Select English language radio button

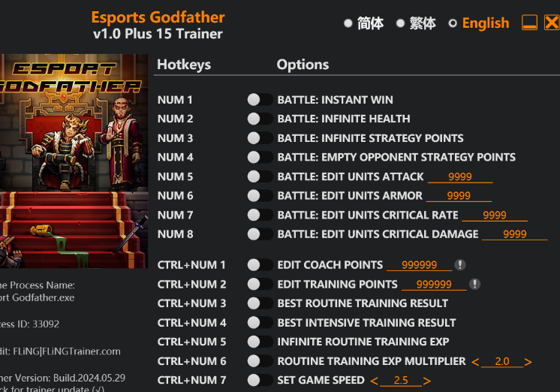[x=453, y=23]
